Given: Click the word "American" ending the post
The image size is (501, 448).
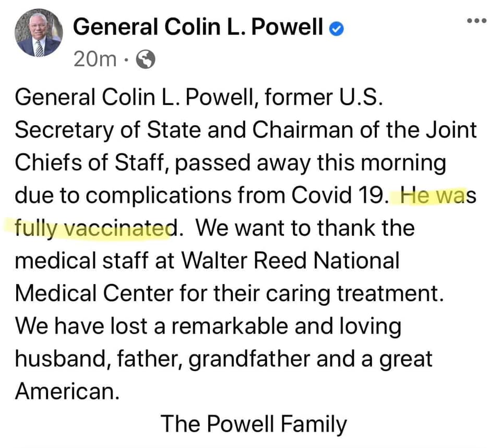Looking at the screenshot, I should click(x=65, y=391).
